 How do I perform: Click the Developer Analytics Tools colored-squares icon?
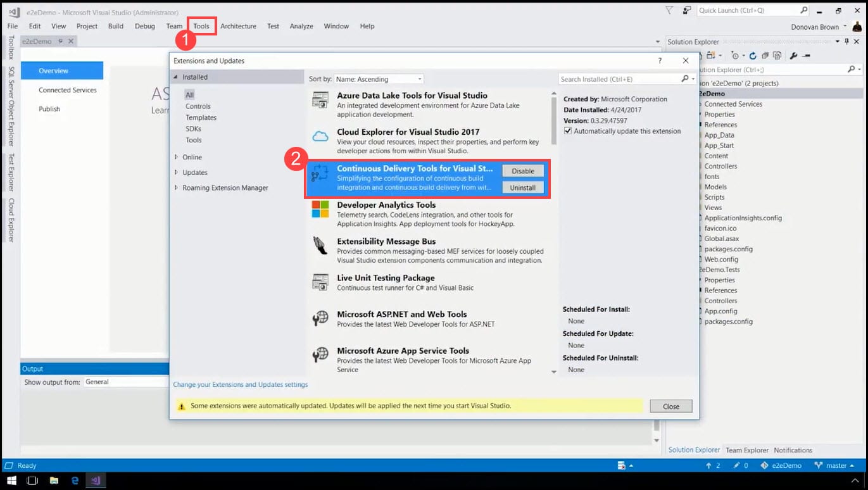[320, 210]
